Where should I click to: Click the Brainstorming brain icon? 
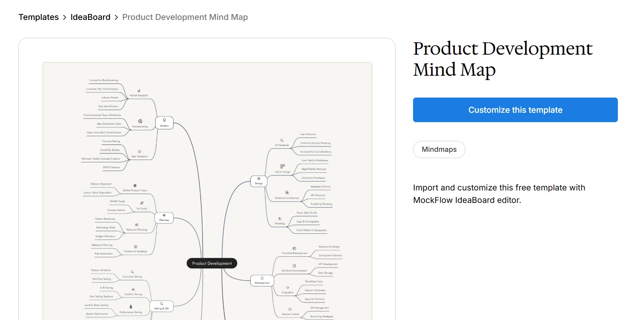[x=140, y=121]
